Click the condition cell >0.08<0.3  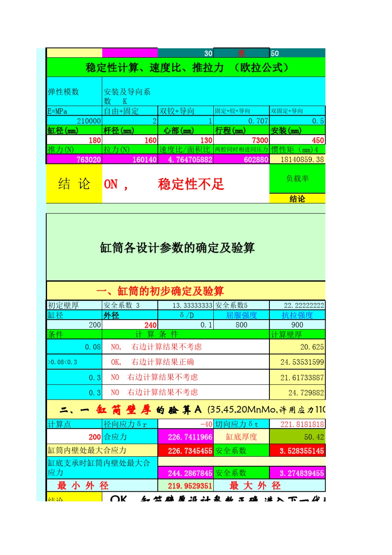coord(74,362)
